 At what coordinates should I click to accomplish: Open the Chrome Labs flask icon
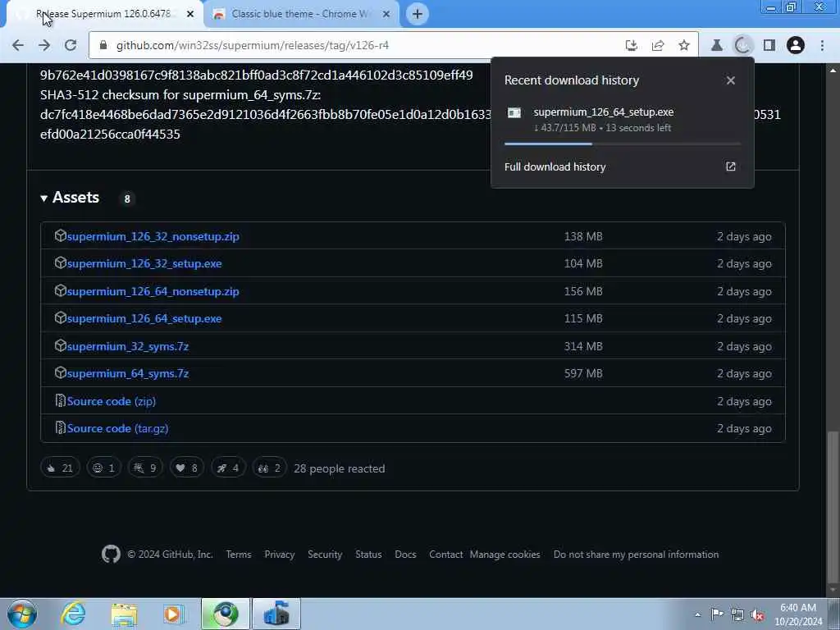[x=716, y=46]
